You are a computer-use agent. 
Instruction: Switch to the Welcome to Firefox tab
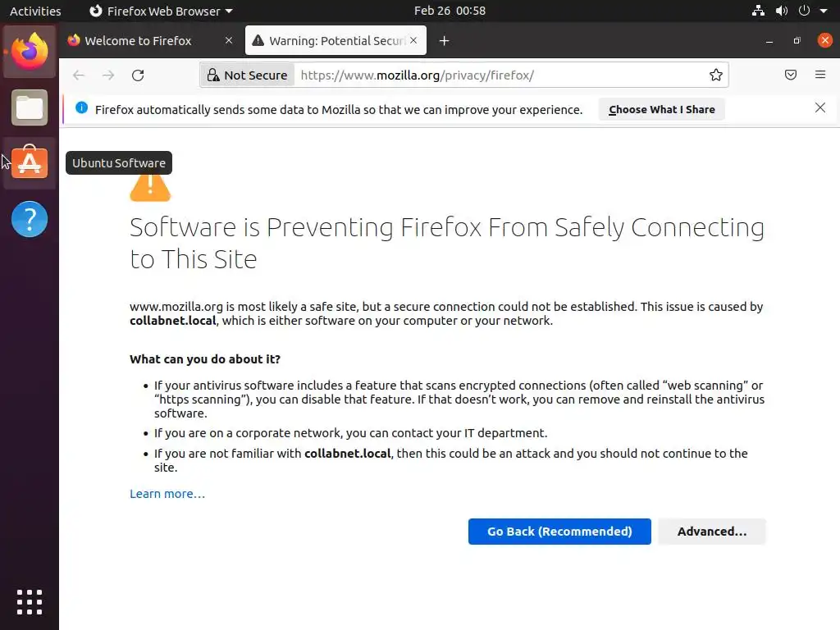click(138, 41)
